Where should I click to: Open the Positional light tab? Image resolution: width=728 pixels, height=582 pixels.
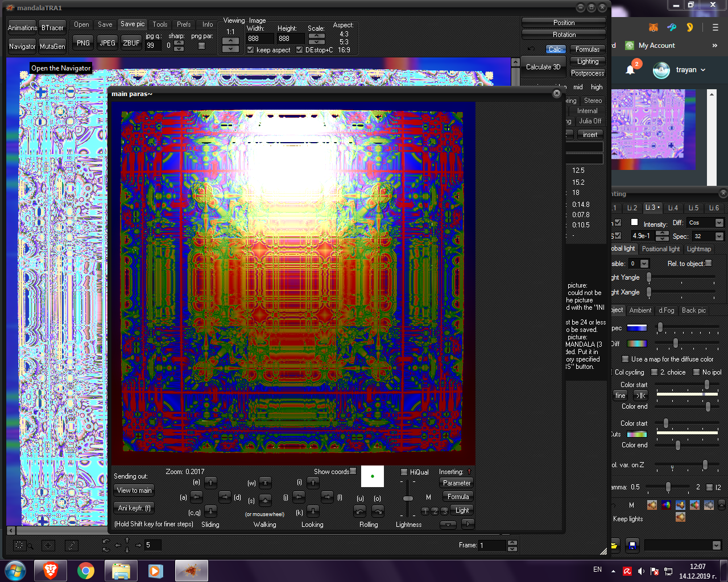point(660,248)
